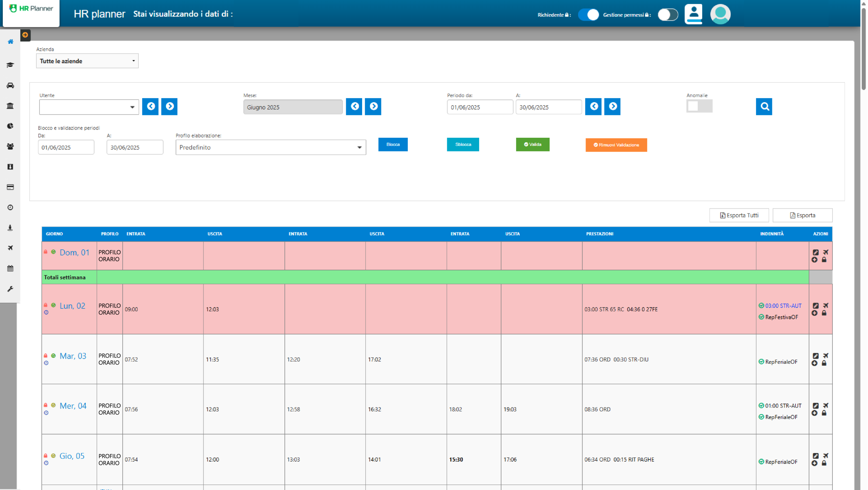Open the wrench settings sidebar icon

(10, 289)
